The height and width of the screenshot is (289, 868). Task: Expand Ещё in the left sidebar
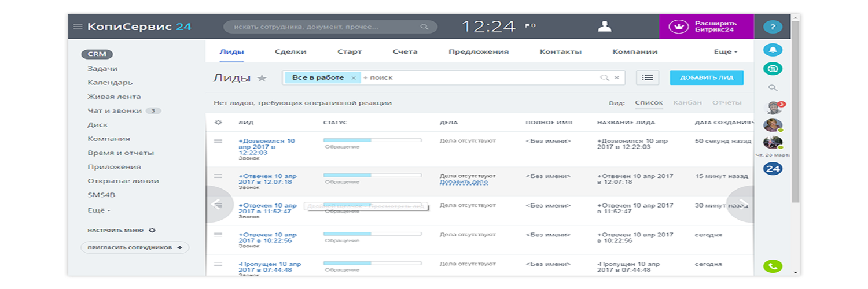[99, 210]
